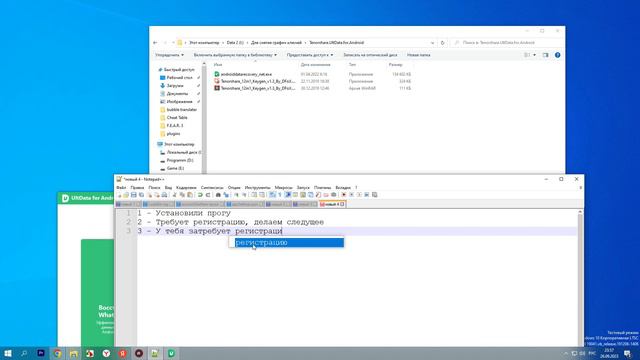Open the Макросы menu in Notepad++
Viewport: 640px width, 360px height.
pos(284,187)
